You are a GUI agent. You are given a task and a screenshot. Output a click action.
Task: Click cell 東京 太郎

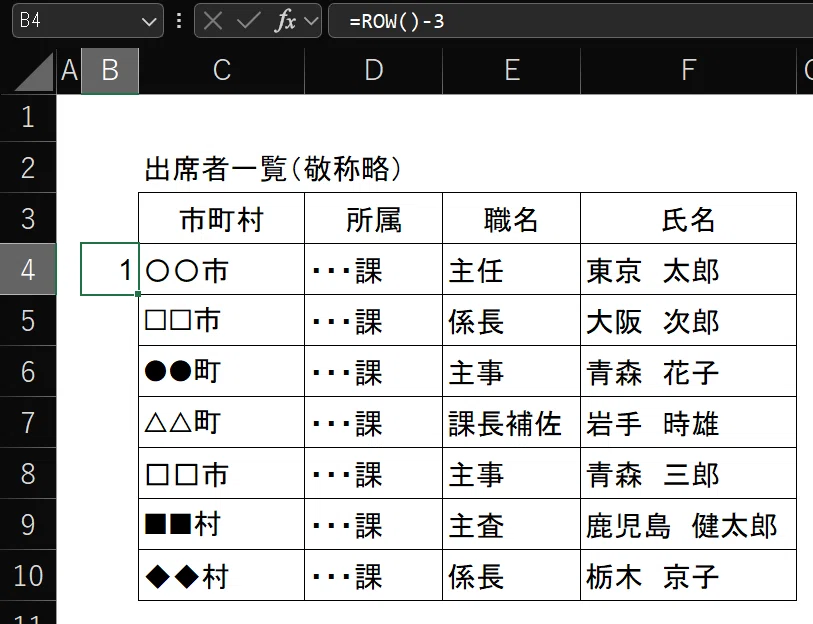point(688,269)
